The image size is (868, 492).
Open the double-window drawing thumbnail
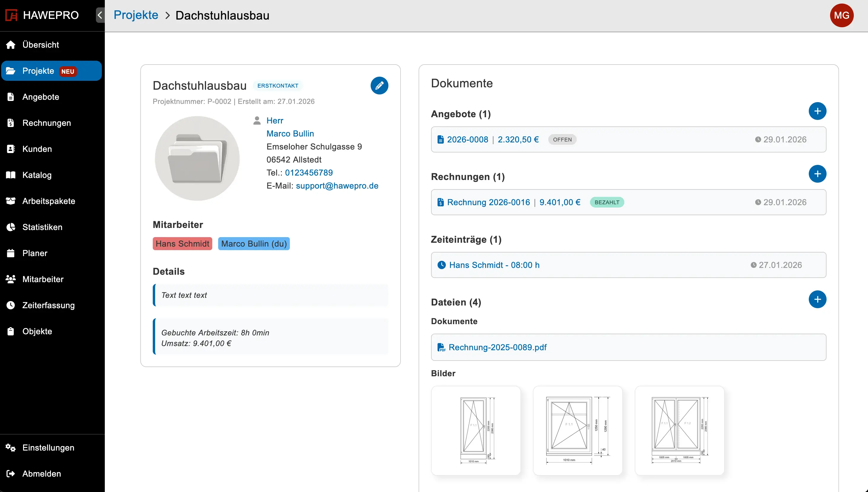pyautogui.click(x=679, y=430)
